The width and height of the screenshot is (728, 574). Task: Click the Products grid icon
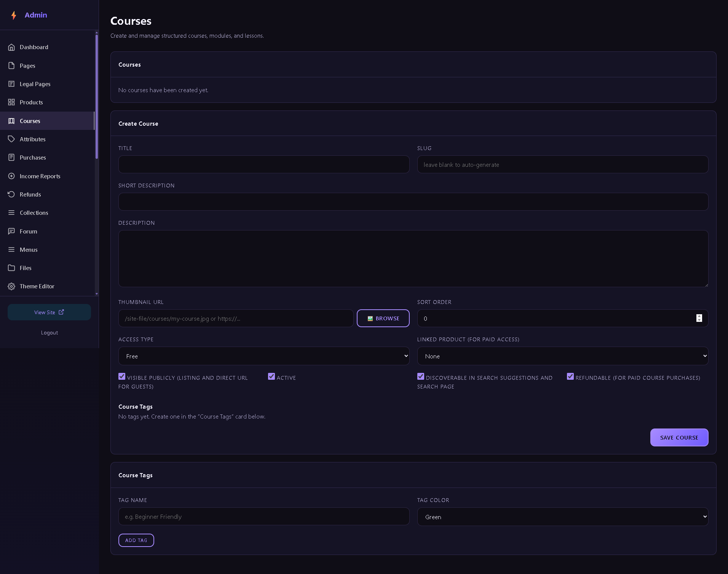[x=11, y=102]
